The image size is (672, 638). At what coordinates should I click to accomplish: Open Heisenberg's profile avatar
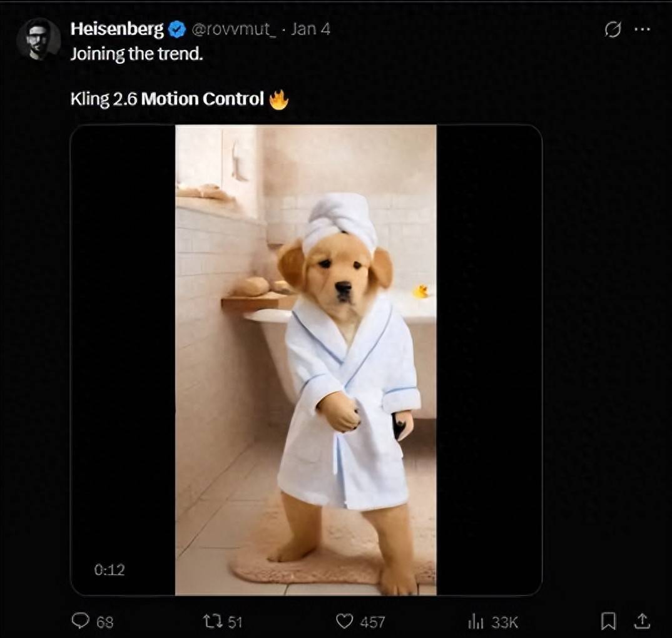coord(38,39)
